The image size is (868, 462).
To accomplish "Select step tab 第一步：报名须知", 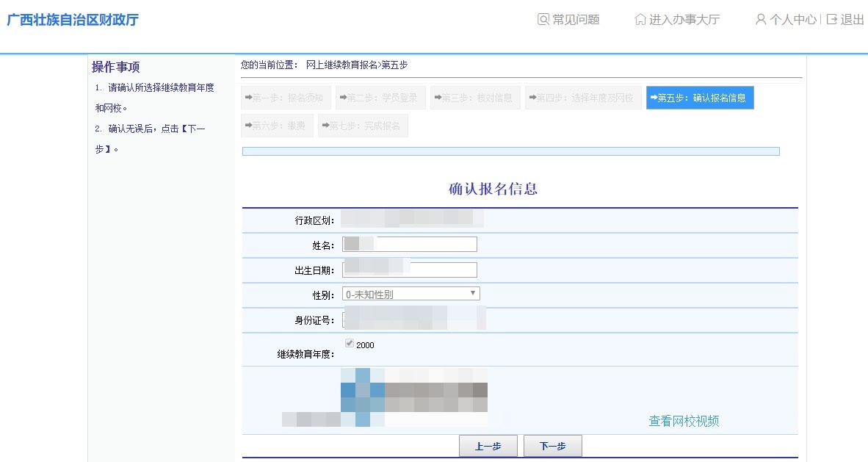I will [x=285, y=98].
